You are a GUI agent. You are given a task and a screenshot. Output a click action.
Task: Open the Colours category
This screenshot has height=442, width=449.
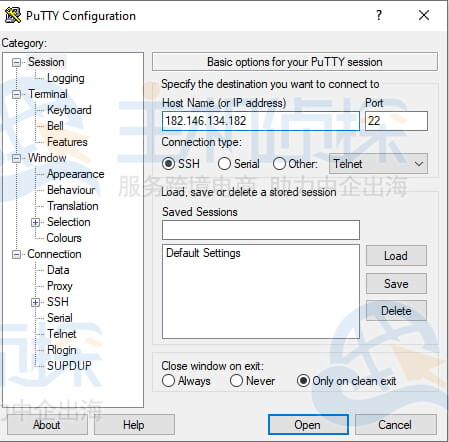coord(64,238)
